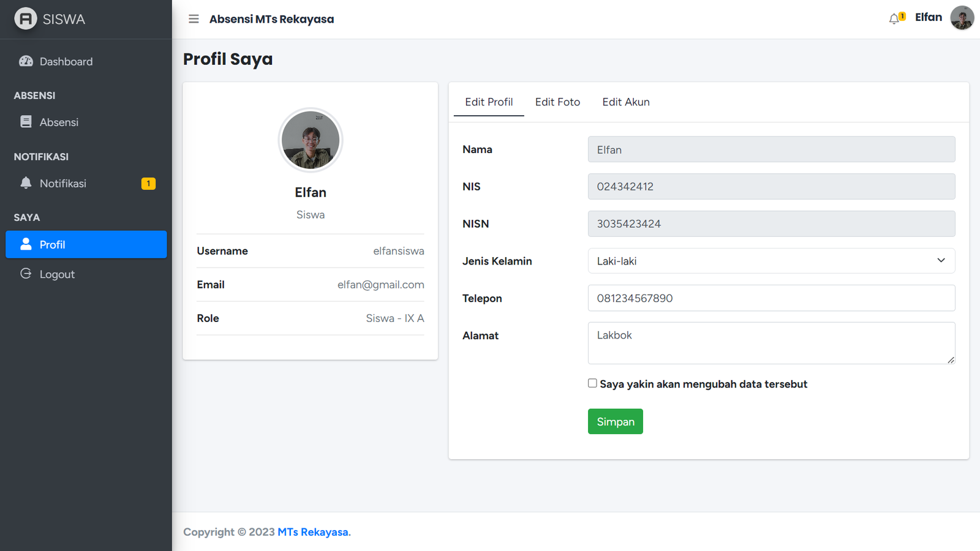Switch to the Edit Foto tab
The height and width of the screenshot is (551, 980).
pyautogui.click(x=557, y=102)
